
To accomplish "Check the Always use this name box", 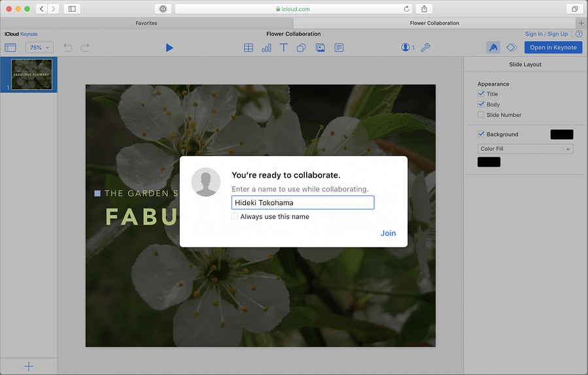I will 235,217.
